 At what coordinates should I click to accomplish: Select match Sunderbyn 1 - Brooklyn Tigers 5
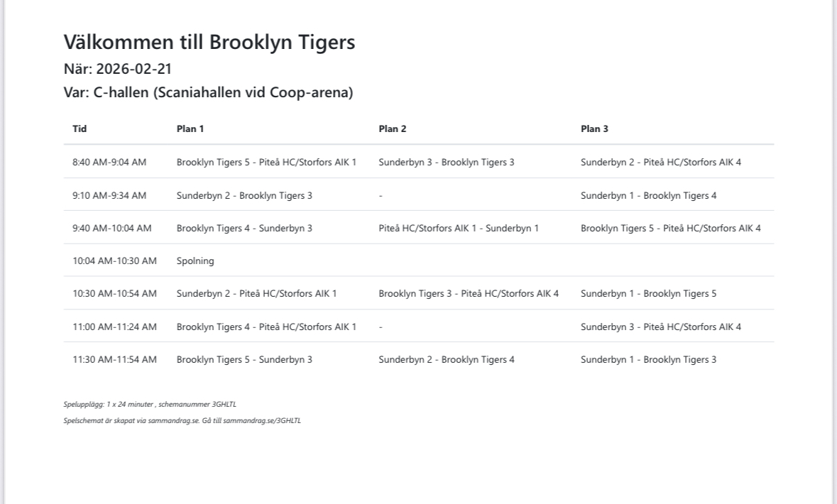(x=648, y=294)
